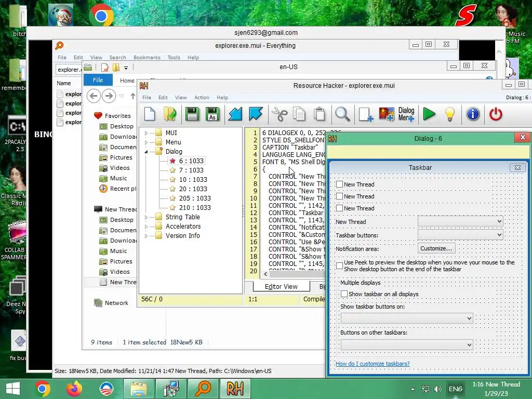Click the Copy pages icon
532x399 pixels.
click(x=299, y=114)
